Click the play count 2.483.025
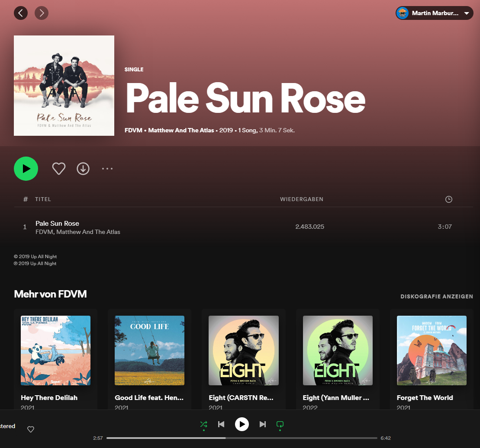This screenshot has width=480, height=448. (x=309, y=227)
